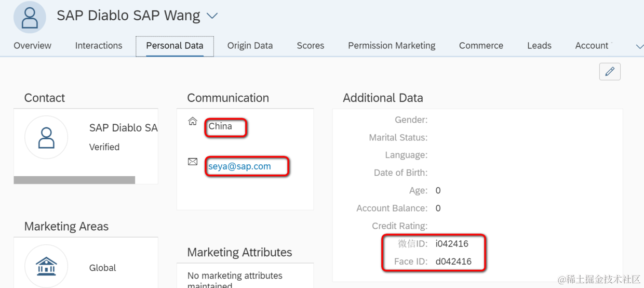The height and width of the screenshot is (288, 644).
Task: Click the contact person avatar icon
Action: [46, 137]
